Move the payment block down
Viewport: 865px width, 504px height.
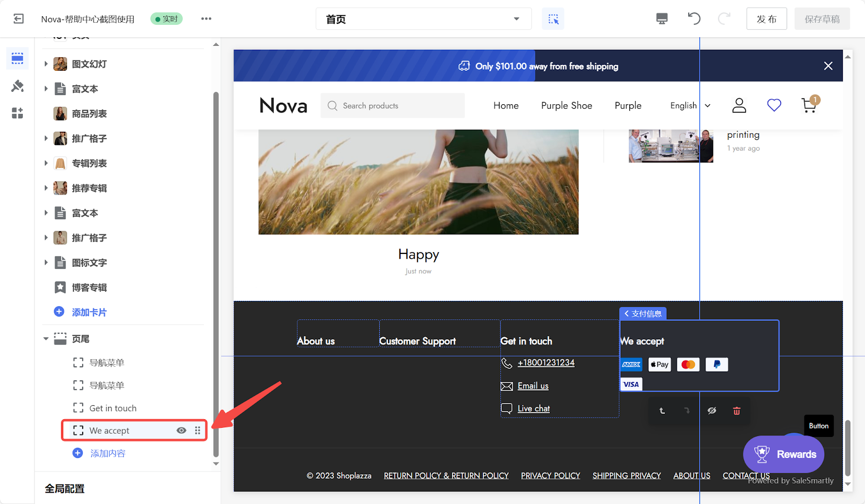point(687,411)
